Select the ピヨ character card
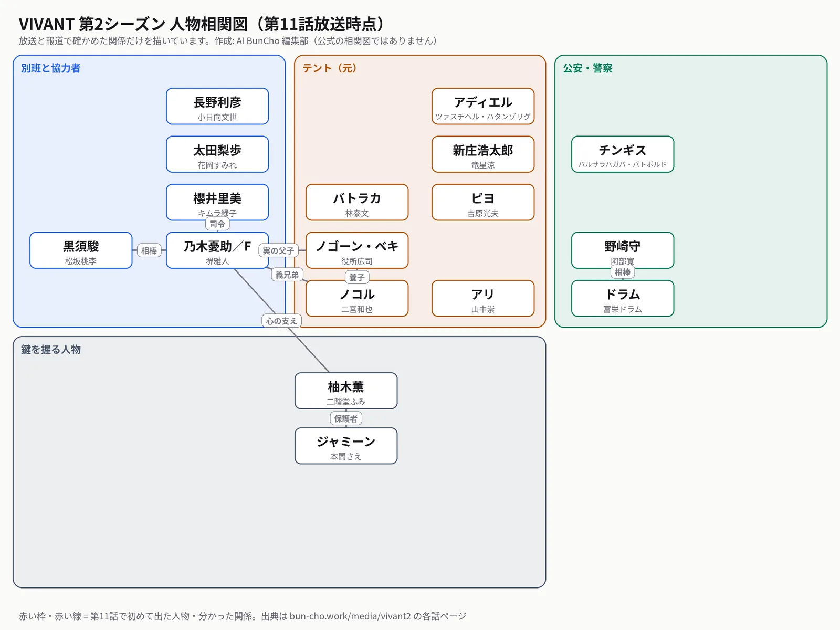 tap(483, 202)
